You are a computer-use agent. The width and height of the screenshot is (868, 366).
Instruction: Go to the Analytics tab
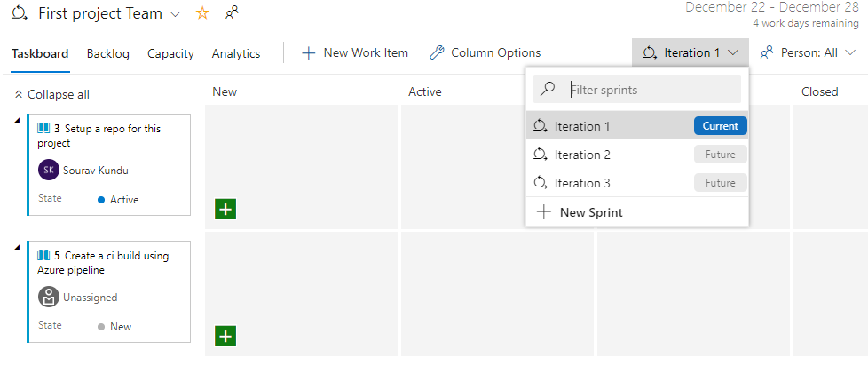click(x=236, y=53)
